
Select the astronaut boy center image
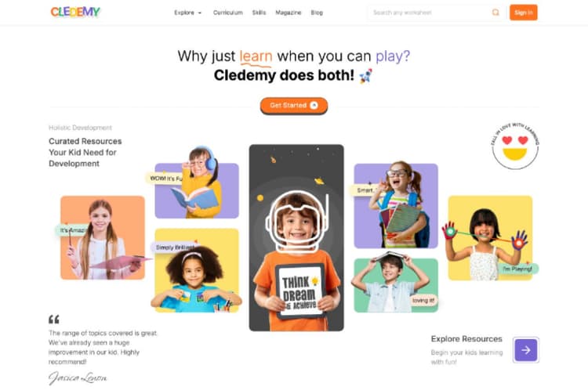(296, 237)
